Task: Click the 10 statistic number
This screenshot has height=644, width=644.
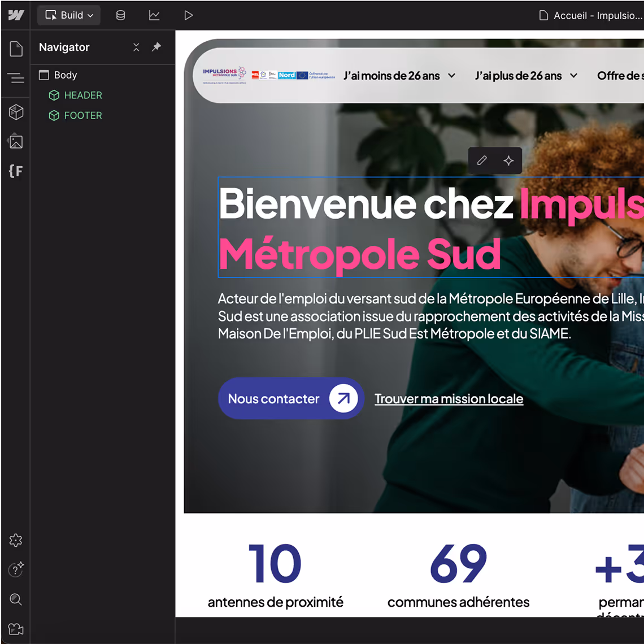Action: 275,563
